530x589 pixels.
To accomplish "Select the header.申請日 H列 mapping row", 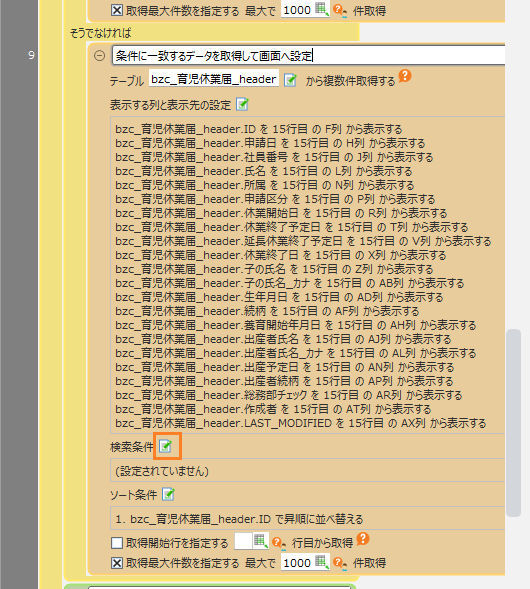I will tap(270, 143).
